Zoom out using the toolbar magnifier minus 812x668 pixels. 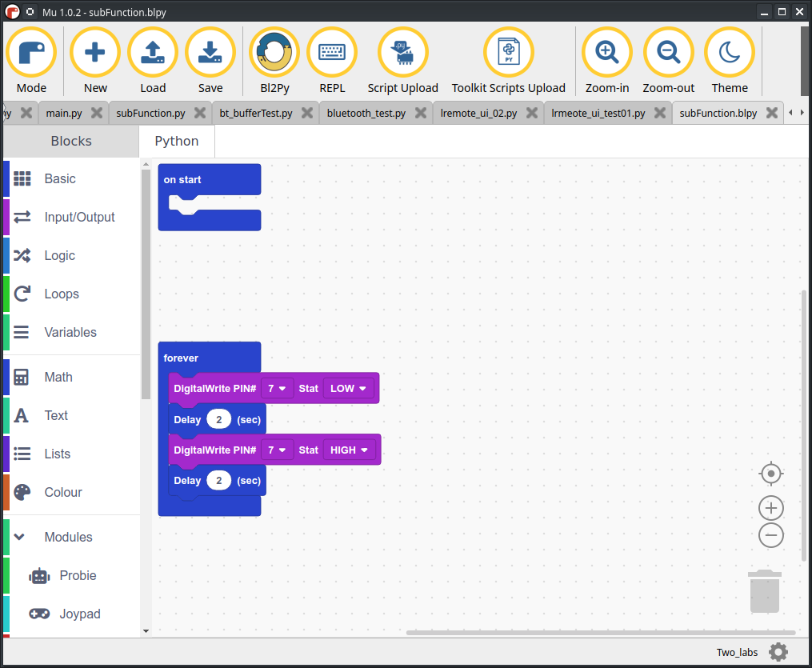[669, 52]
